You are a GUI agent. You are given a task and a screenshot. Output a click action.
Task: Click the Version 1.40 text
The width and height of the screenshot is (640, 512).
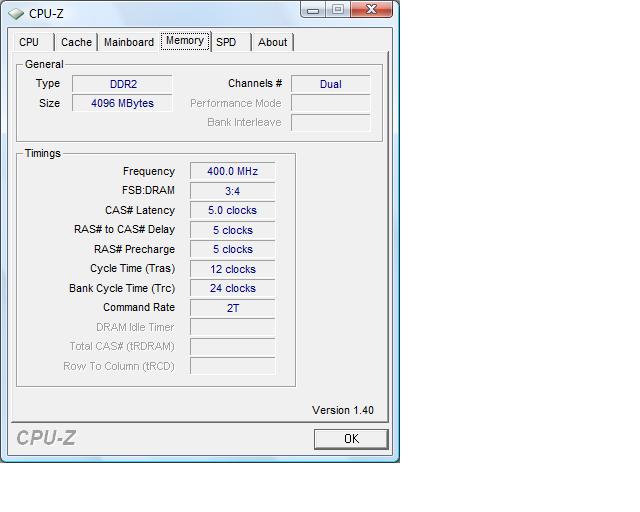(x=343, y=410)
